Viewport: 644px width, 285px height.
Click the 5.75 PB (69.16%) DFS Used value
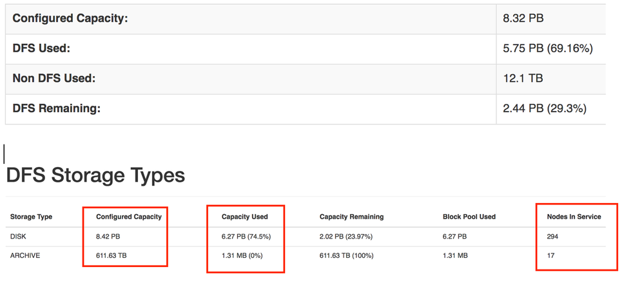(547, 48)
